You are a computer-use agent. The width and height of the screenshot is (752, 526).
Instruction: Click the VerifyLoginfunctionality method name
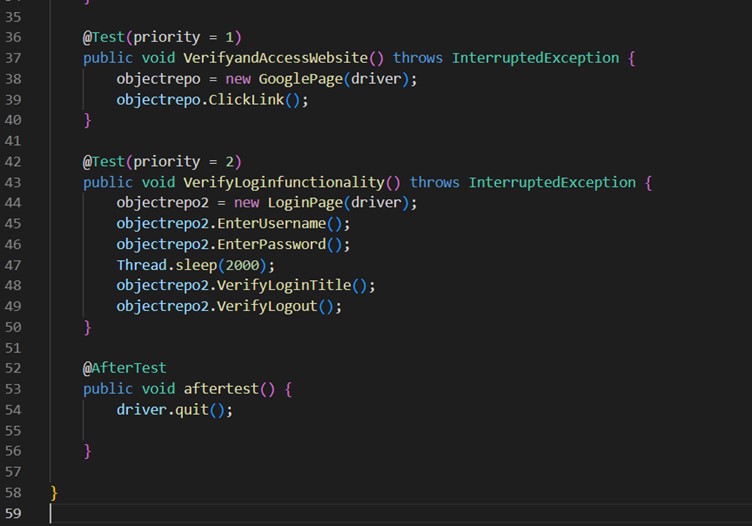coord(284,182)
